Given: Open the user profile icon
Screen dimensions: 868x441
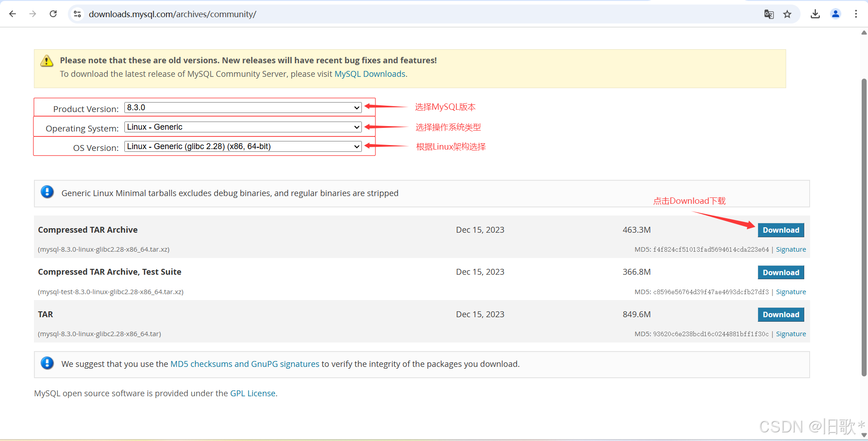Looking at the screenshot, I should [x=835, y=14].
